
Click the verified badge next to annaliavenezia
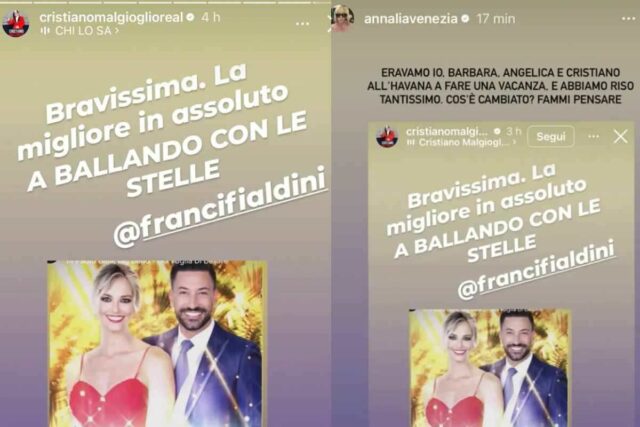pyautogui.click(x=464, y=19)
